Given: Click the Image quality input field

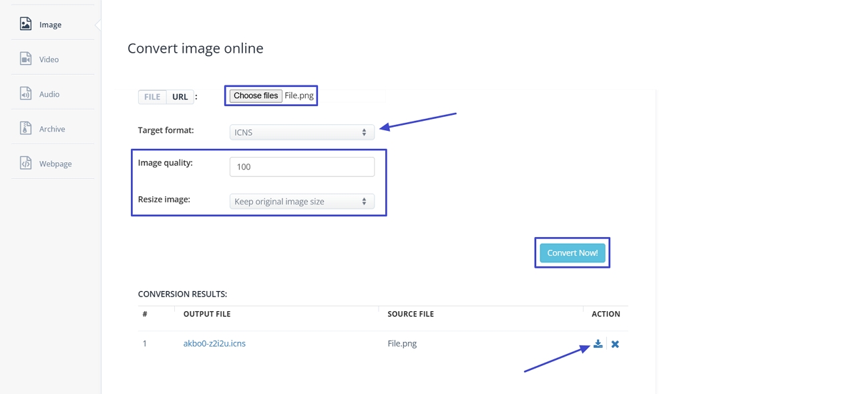Looking at the screenshot, I should 302,166.
